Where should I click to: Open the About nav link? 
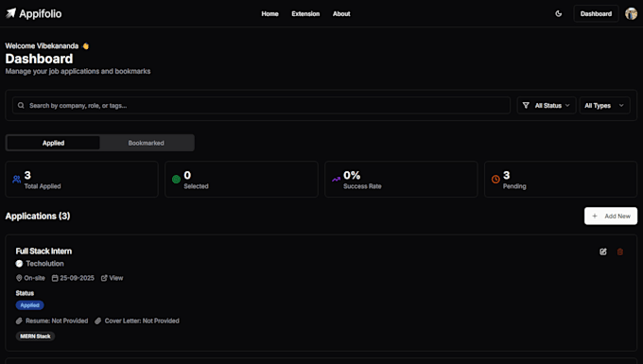[341, 13]
